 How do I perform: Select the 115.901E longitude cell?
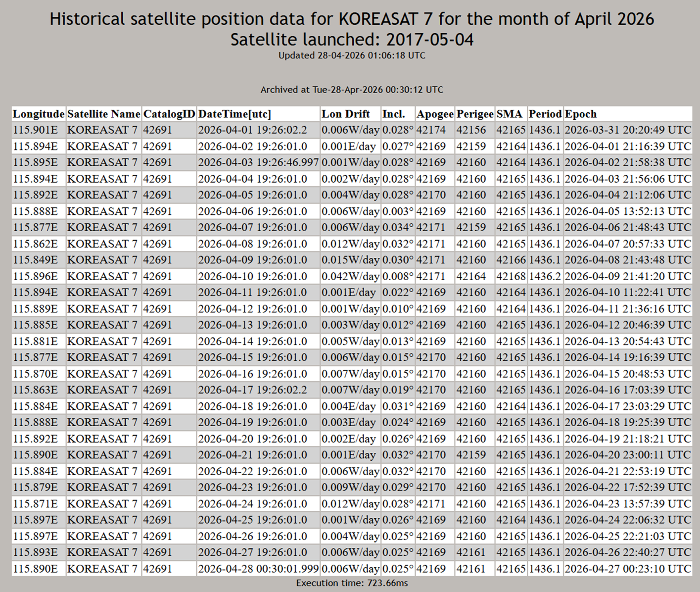(x=35, y=130)
